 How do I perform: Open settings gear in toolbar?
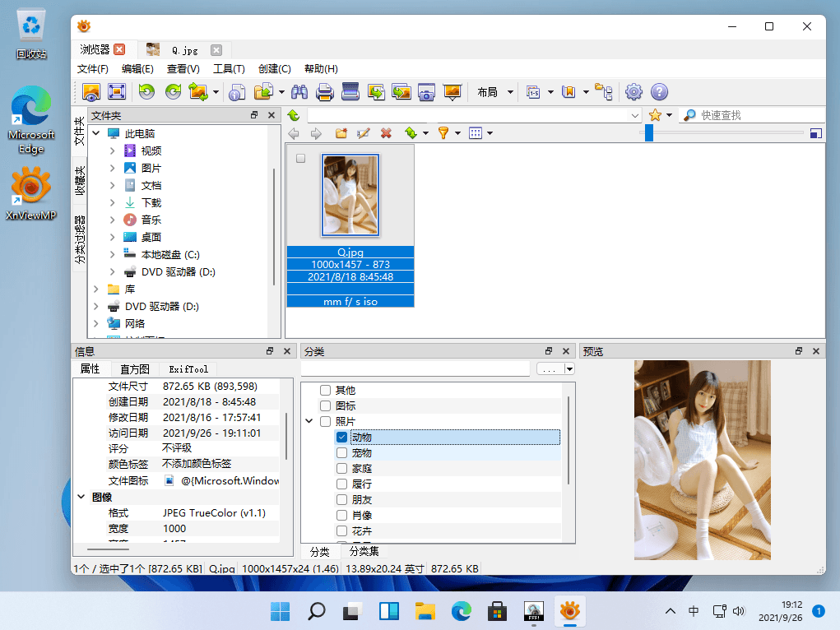(x=633, y=92)
